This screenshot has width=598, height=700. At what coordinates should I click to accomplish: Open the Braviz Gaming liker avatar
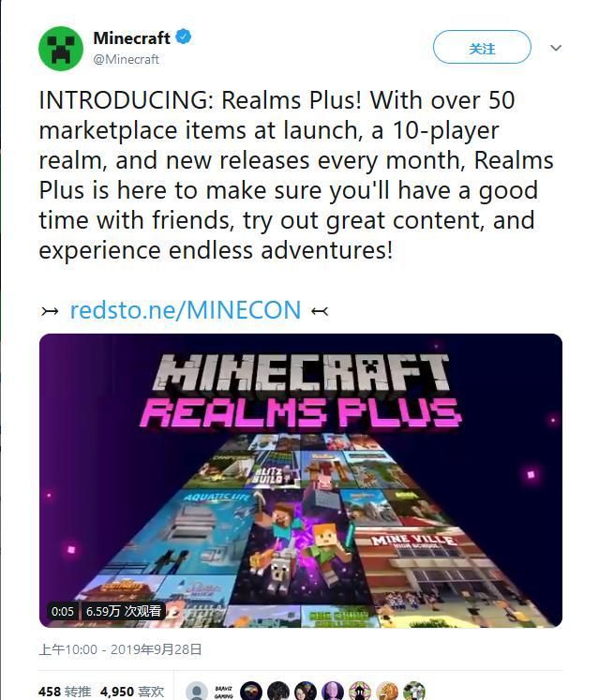coord(224,692)
